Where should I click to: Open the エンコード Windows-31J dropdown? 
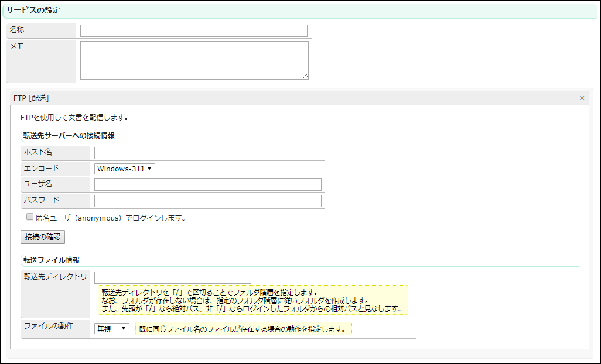click(125, 169)
